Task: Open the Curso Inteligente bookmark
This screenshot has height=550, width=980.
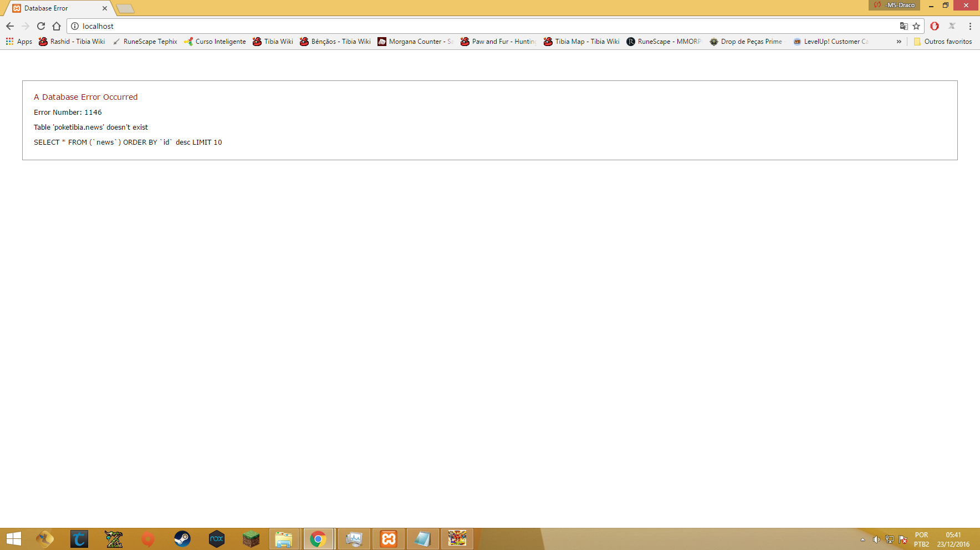Action: click(215, 42)
